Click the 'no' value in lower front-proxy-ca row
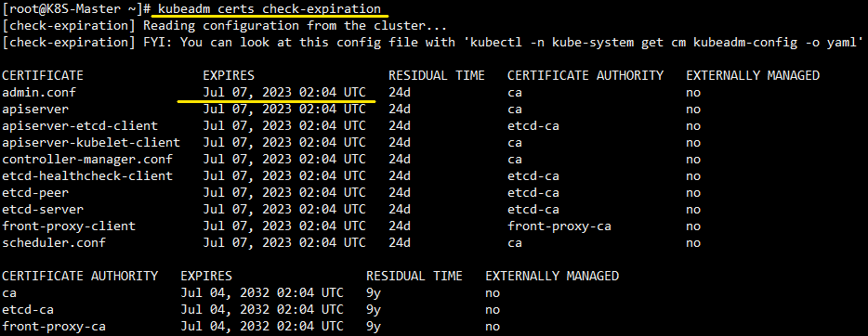 point(493,327)
